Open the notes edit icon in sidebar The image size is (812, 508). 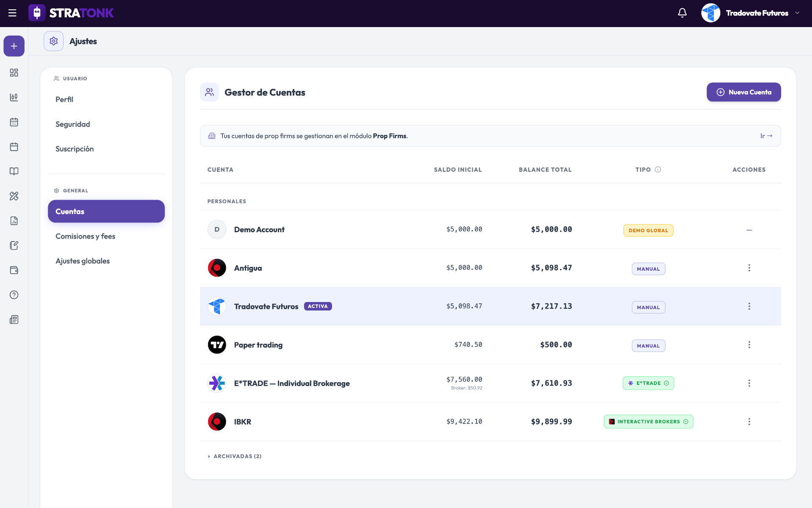pos(14,245)
